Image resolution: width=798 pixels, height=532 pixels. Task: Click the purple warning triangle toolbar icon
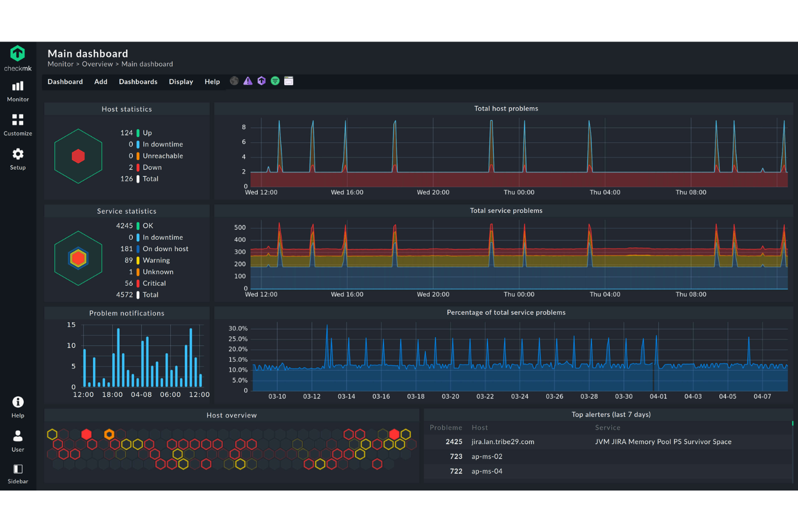(x=248, y=81)
